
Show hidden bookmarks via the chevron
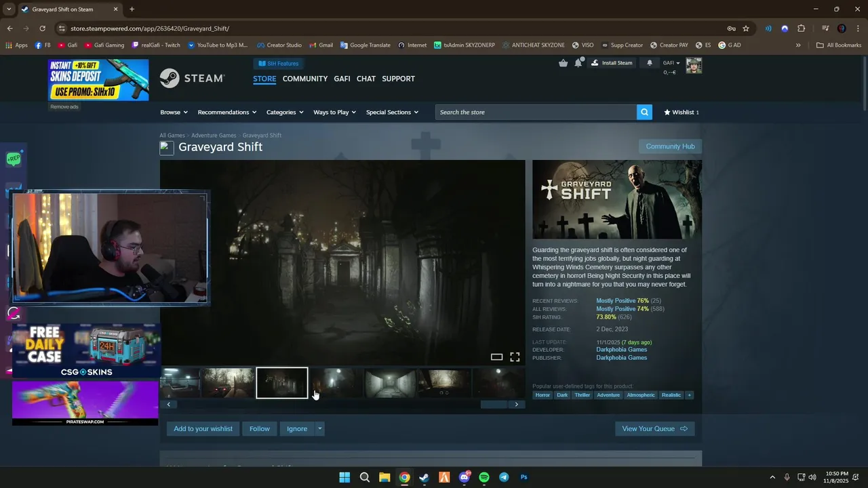click(797, 45)
